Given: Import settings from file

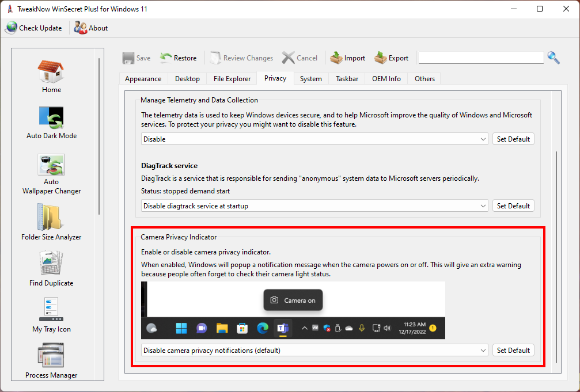Looking at the screenshot, I should point(348,58).
